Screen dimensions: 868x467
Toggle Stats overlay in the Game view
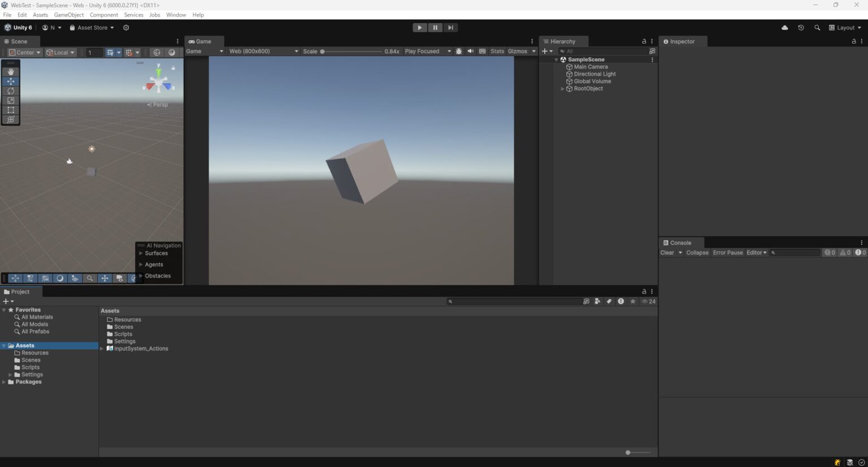(497, 51)
